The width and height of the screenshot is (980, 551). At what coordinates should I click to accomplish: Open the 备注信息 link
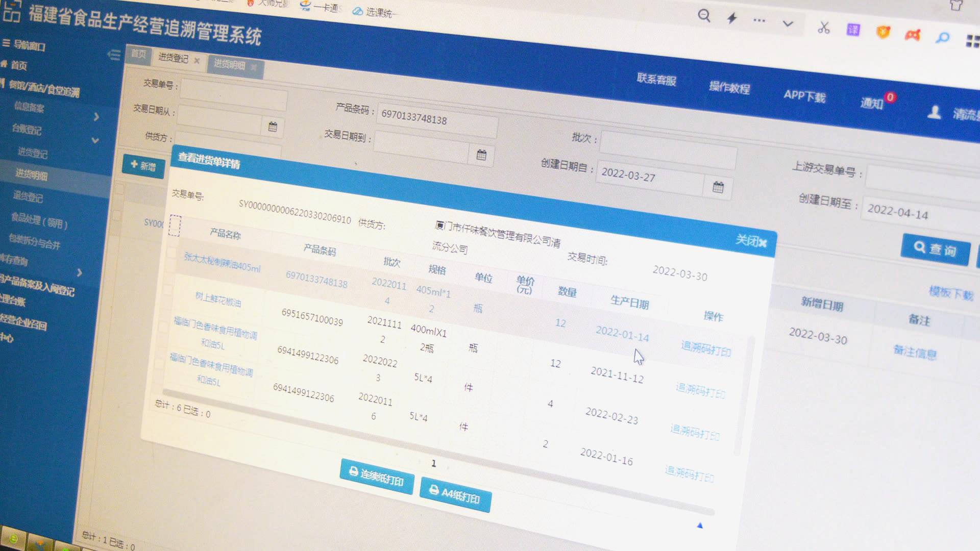click(915, 353)
